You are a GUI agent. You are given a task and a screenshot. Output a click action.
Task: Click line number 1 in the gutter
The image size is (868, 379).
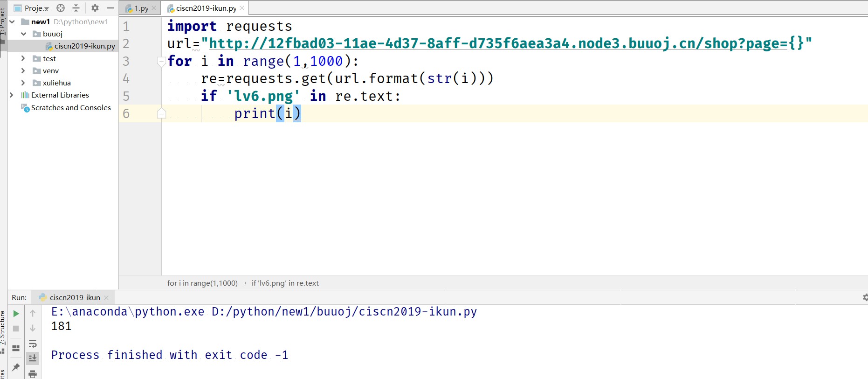[126, 26]
